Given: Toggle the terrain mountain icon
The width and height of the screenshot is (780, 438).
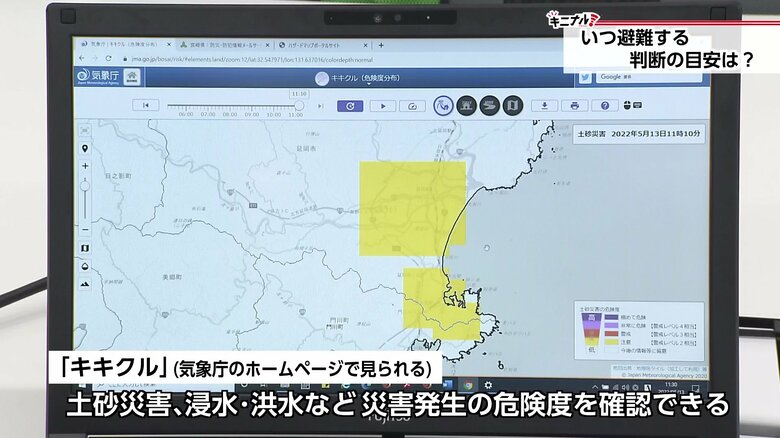Looking at the screenshot, I should click(x=85, y=284).
